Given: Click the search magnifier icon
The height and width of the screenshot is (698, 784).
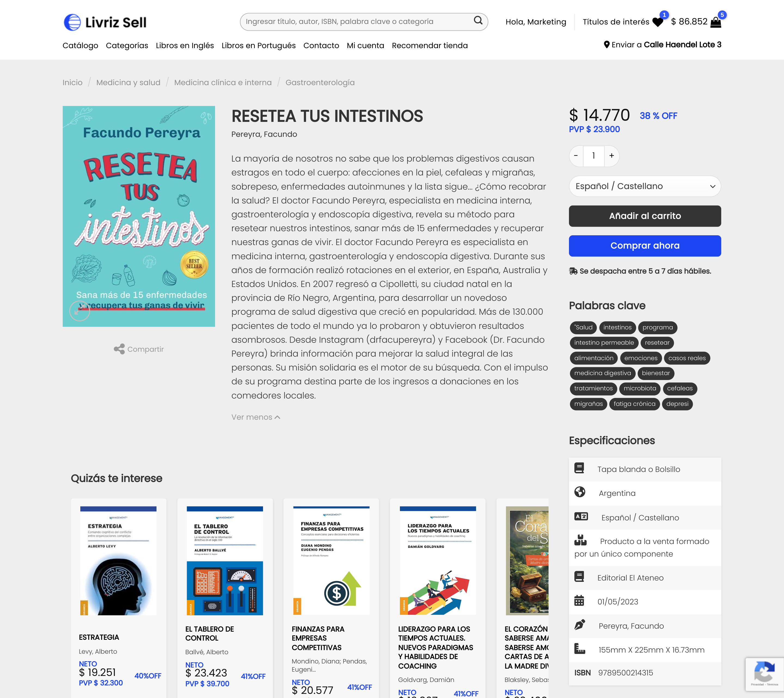Looking at the screenshot, I should 478,21.
